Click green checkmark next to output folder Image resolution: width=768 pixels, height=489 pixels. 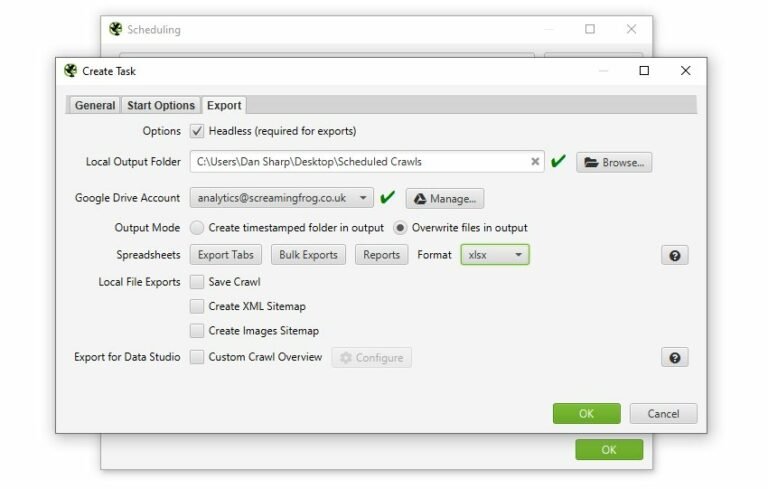(x=558, y=161)
